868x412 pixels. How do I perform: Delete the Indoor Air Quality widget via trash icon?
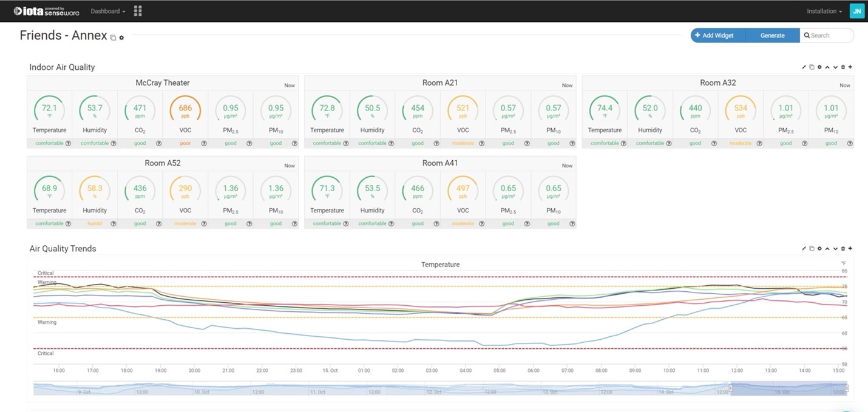point(843,67)
